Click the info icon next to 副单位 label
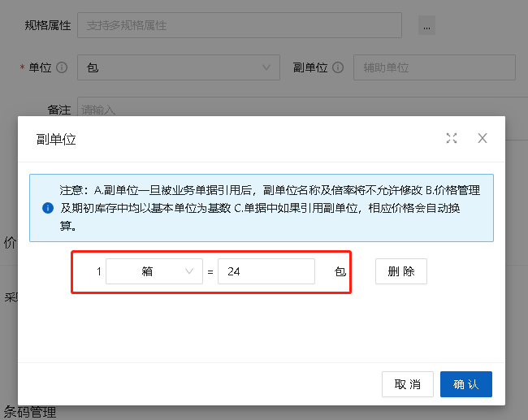The height and width of the screenshot is (420, 528). click(338, 67)
